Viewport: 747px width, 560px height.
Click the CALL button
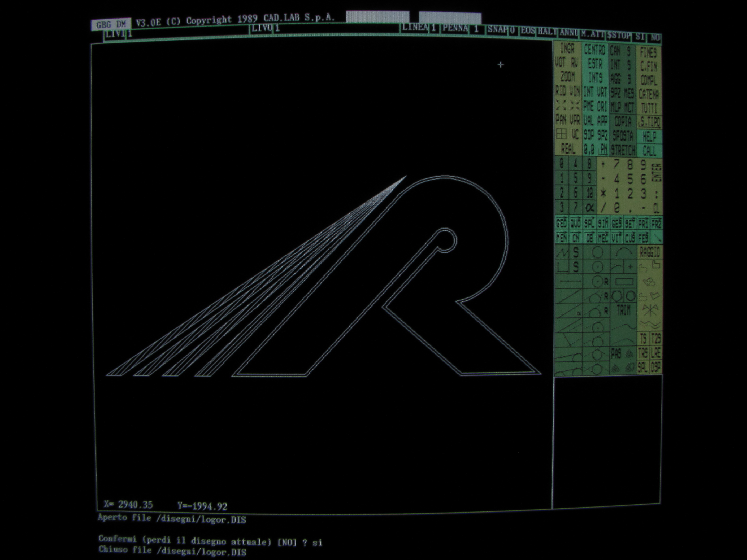click(x=649, y=151)
